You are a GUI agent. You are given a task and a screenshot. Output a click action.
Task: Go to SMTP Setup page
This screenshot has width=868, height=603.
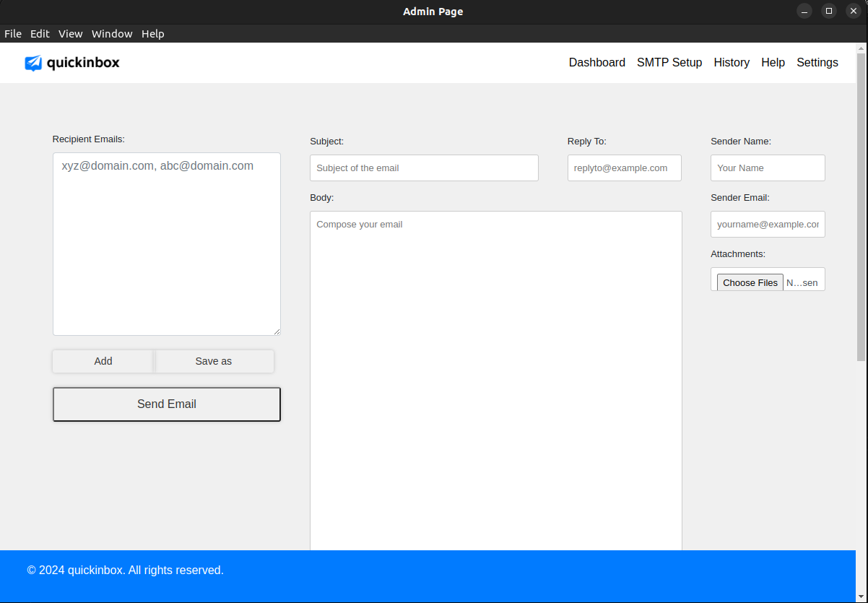[x=669, y=63]
